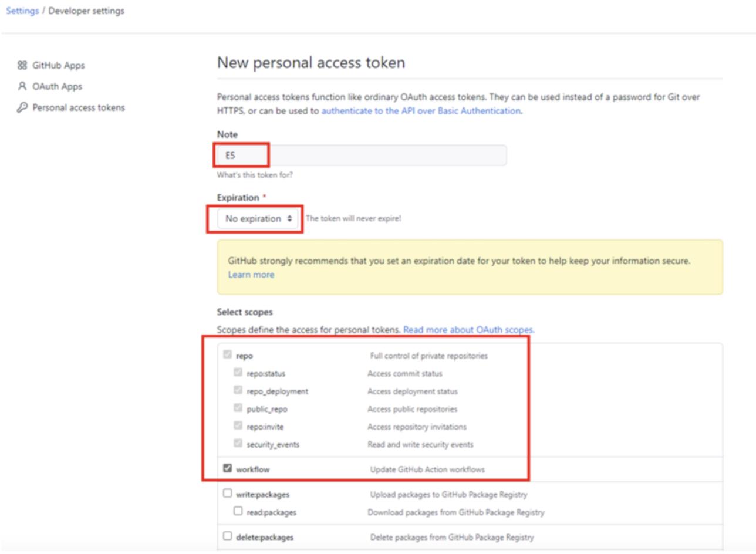The height and width of the screenshot is (554, 756).
Task: Toggle the repo:invite checkbox
Action: click(238, 425)
